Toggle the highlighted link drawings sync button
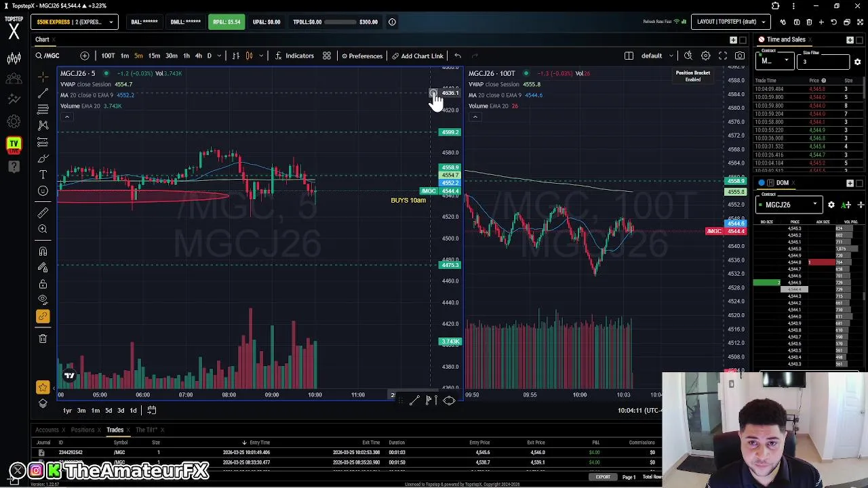 coord(43,317)
